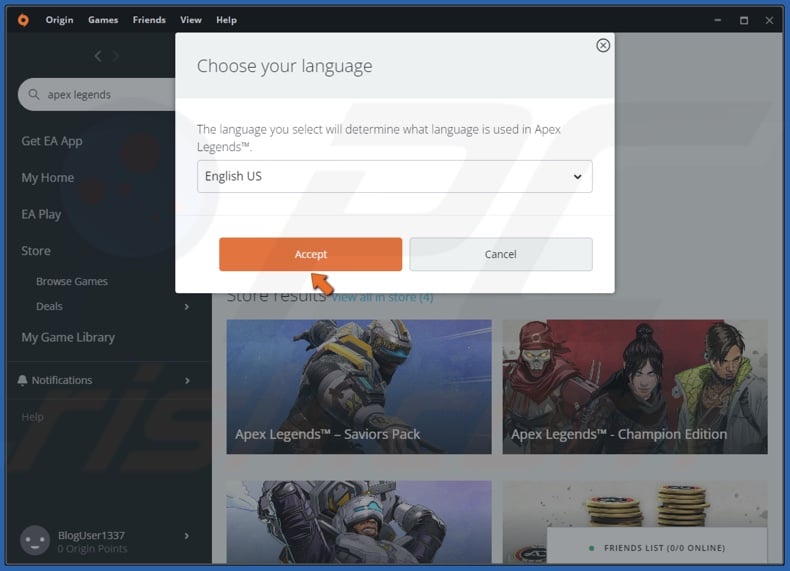Open EA Play in the sidebar
Image resolution: width=790 pixels, height=571 pixels.
point(41,215)
